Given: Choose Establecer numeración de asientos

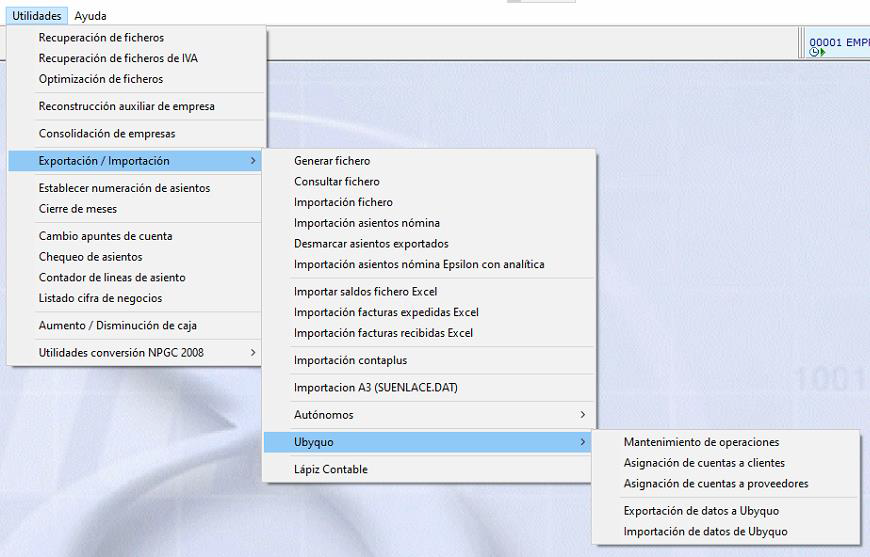Looking at the screenshot, I should click(136, 188).
